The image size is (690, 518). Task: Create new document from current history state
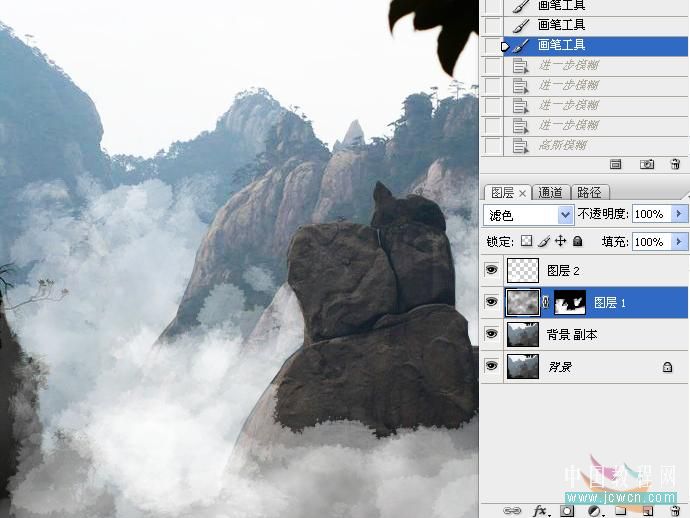click(616, 165)
